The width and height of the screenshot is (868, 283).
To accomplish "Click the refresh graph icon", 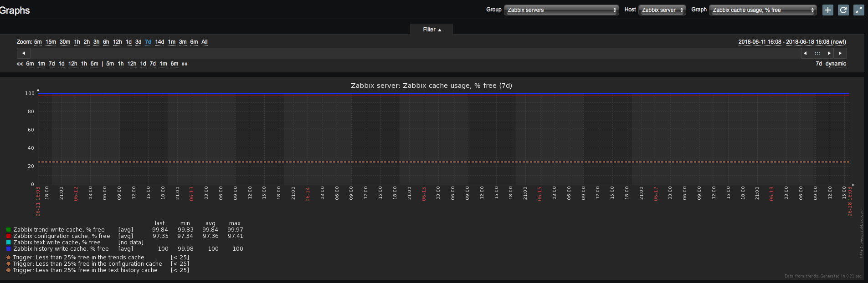I will coord(843,10).
